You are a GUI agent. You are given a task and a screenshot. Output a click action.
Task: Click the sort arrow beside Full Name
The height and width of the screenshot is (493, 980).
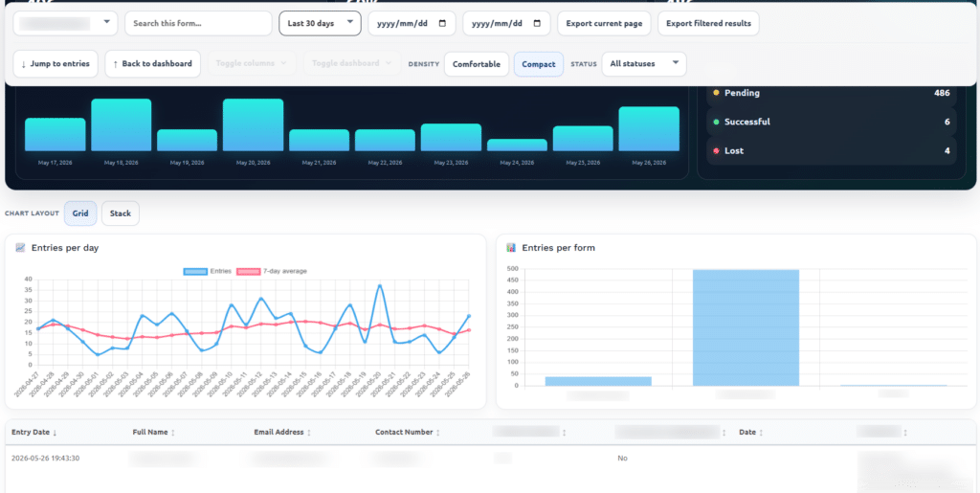click(172, 433)
